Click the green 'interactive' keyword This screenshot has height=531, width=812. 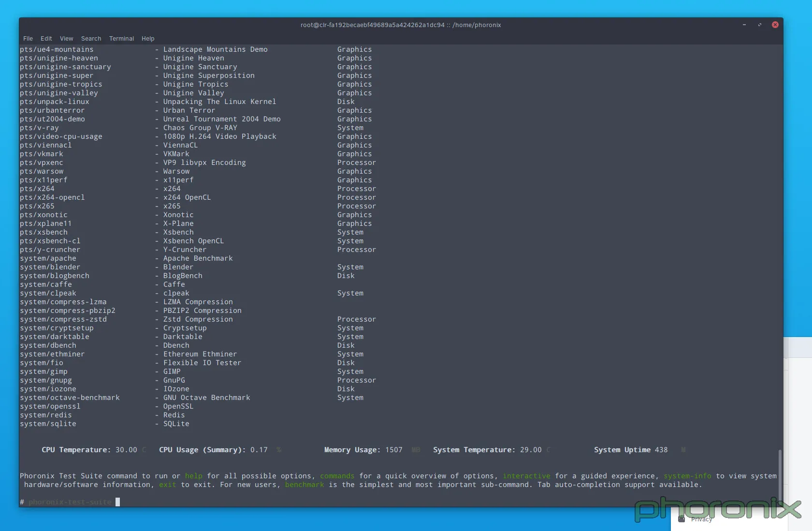pos(526,476)
